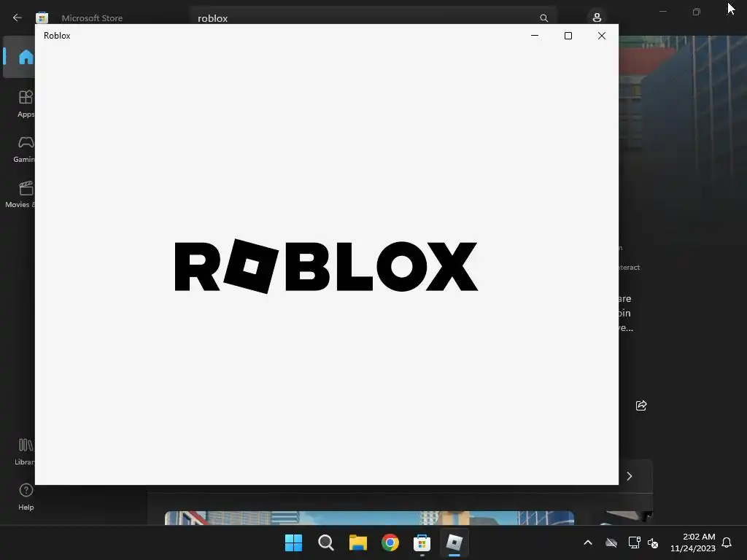
Task: Open the clock showing 2:02 AM
Action: 693,542
